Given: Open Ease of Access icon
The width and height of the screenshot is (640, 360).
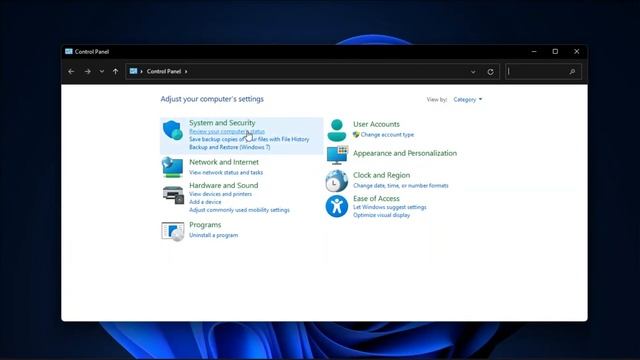Looking at the screenshot, I should click(337, 206).
